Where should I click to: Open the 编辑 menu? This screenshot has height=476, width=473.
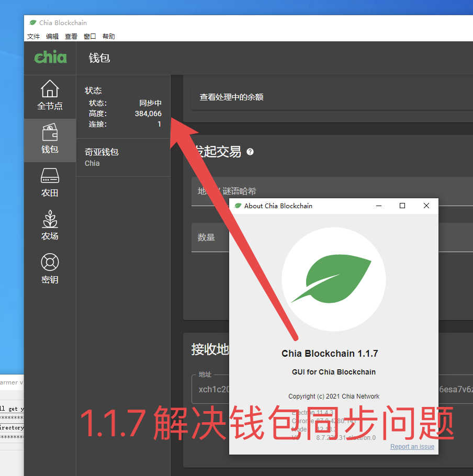click(52, 37)
